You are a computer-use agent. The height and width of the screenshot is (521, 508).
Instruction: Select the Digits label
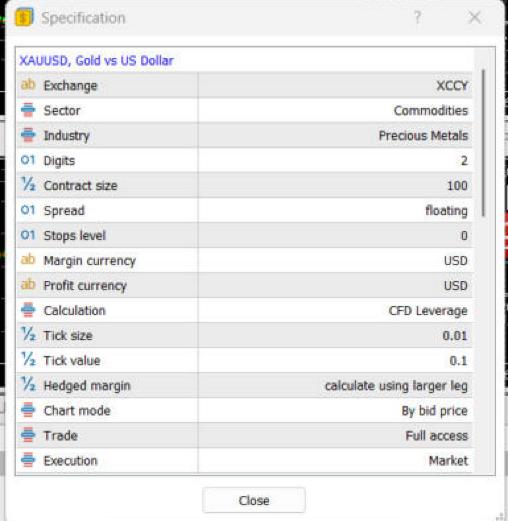59,161
